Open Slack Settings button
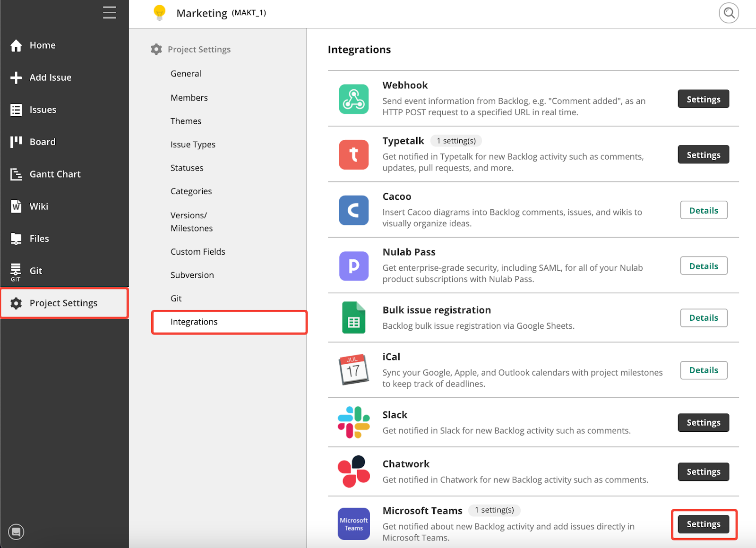The height and width of the screenshot is (548, 756). pos(704,423)
